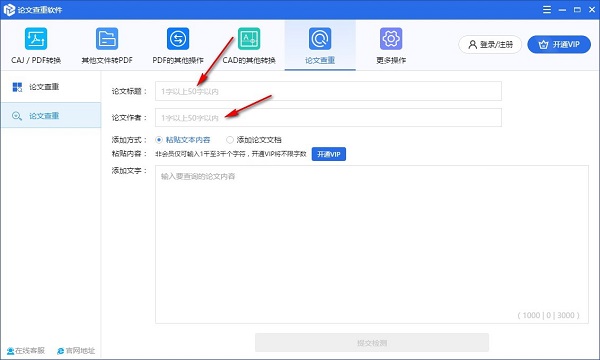
Task: Click the top-right 开通VIP button
Action: tap(559, 45)
